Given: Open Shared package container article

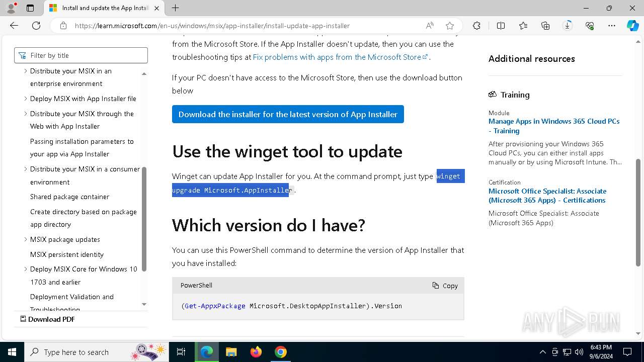Looking at the screenshot, I should coord(69,197).
